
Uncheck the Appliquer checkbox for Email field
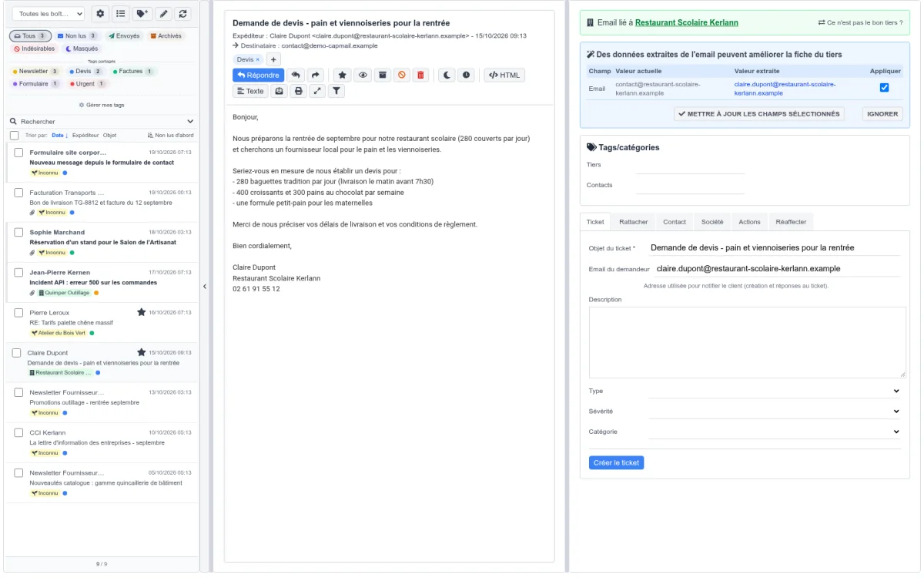(x=884, y=88)
